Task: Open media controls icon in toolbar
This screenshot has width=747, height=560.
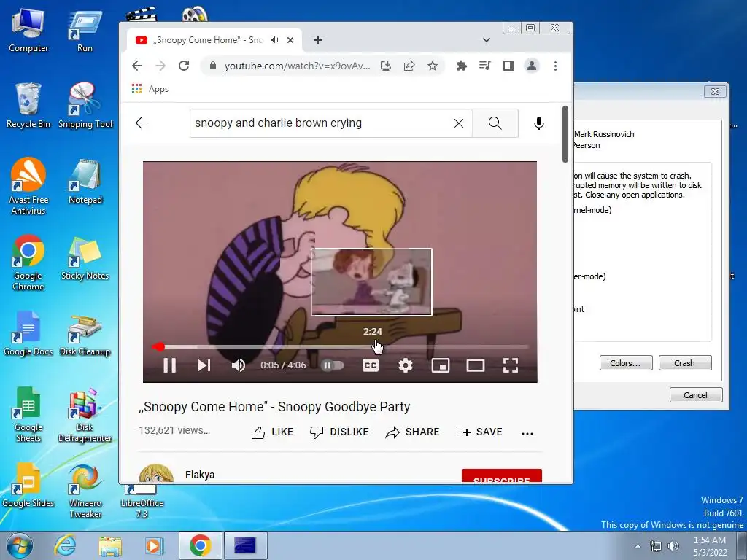Action: coord(484,65)
